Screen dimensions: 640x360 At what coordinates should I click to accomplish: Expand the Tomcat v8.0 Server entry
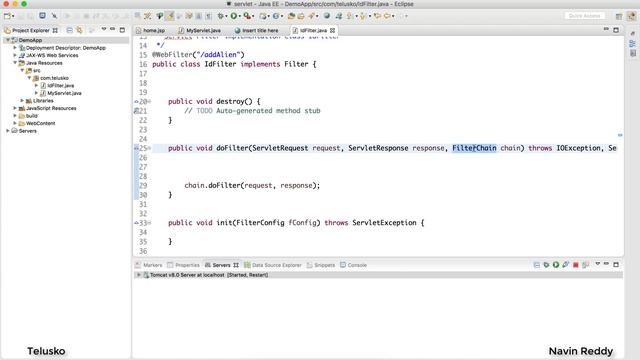138,275
